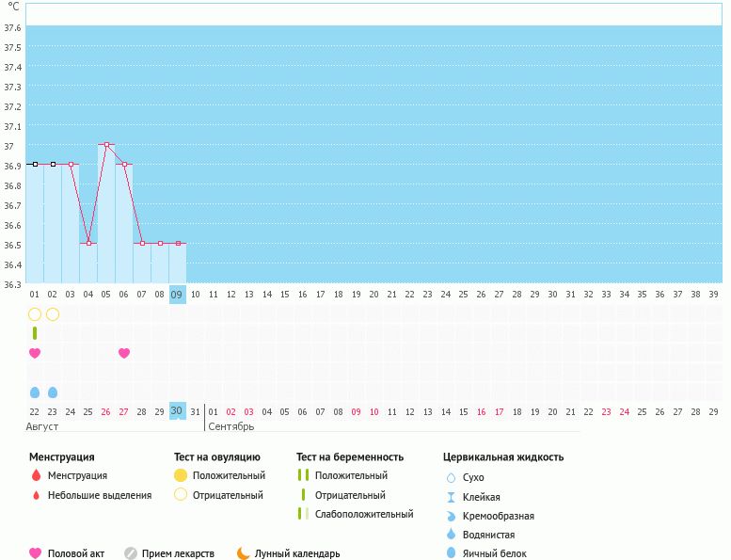This screenshot has width=731, height=560.
Task: Click the Слабоположительный pregnancy test legend label
Action: pos(364,514)
